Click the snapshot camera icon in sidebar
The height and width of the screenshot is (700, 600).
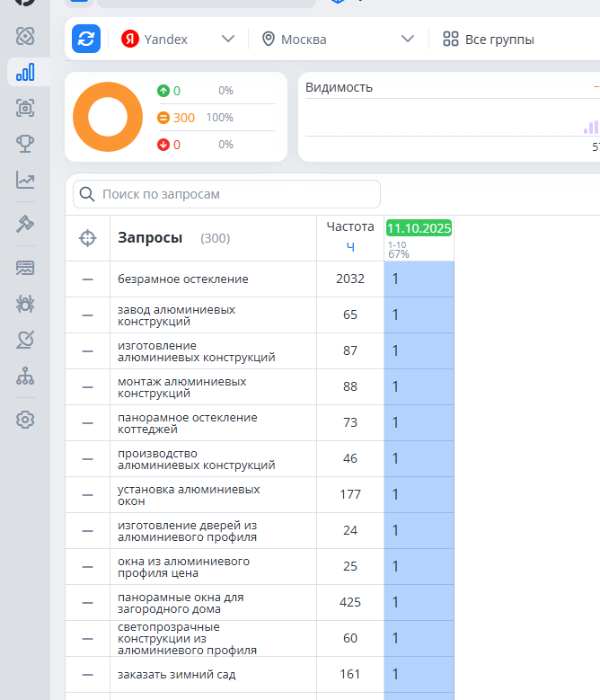[x=25, y=108]
